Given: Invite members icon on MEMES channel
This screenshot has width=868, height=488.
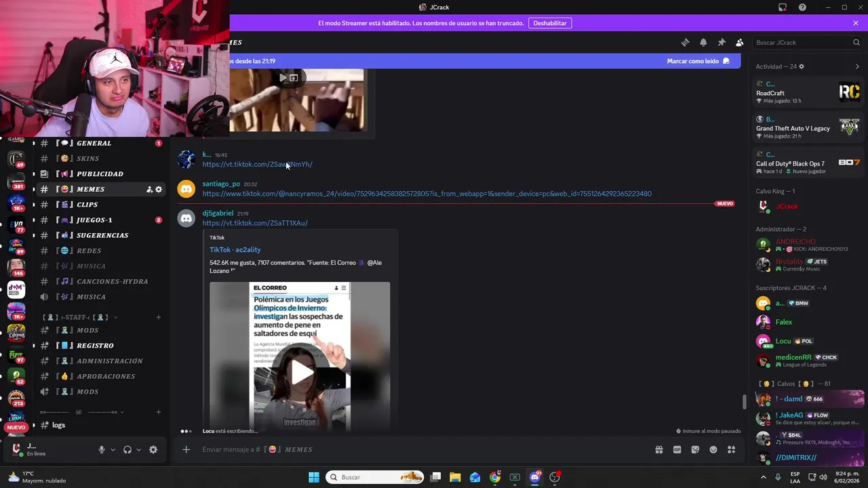Looking at the screenshot, I should pos(149,189).
